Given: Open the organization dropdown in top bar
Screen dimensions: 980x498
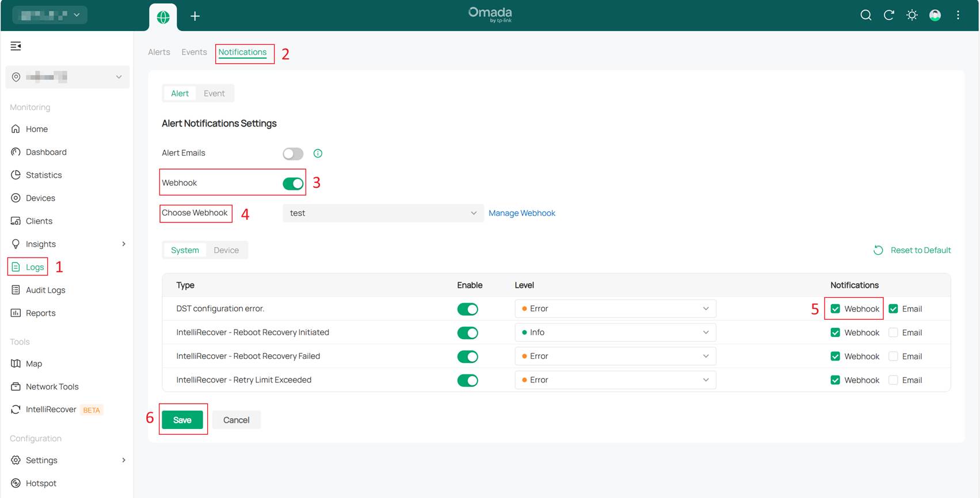Looking at the screenshot, I should (50, 15).
